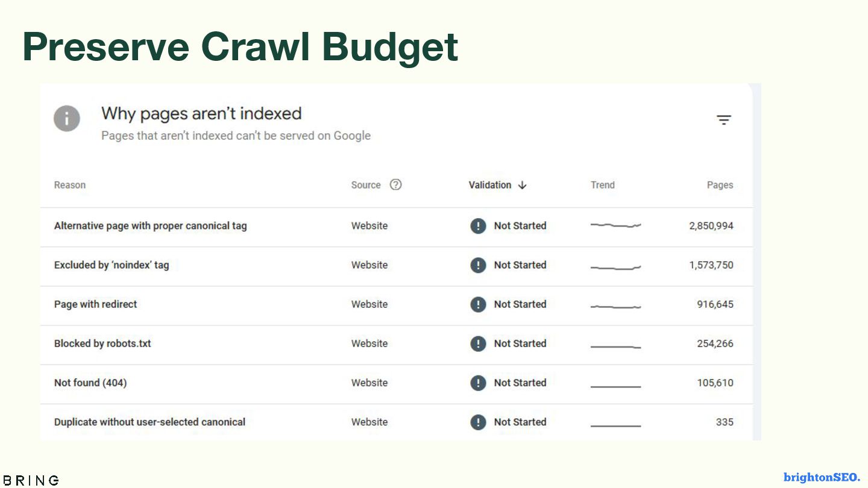Click the filter rows icon
The image size is (868, 488).
pos(723,120)
